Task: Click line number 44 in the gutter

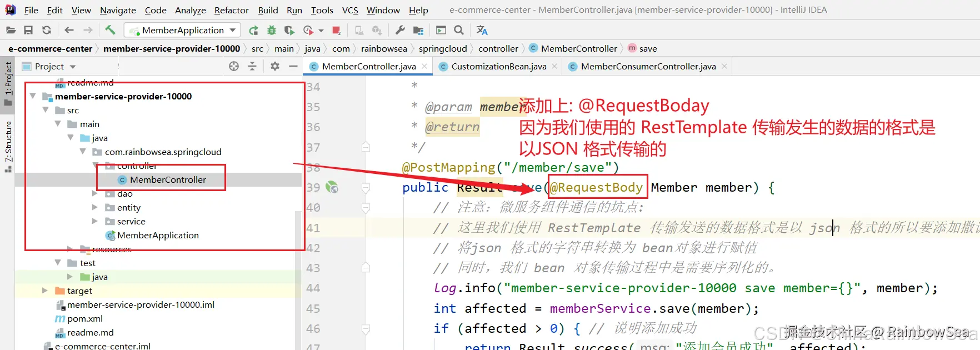Action: point(313,288)
